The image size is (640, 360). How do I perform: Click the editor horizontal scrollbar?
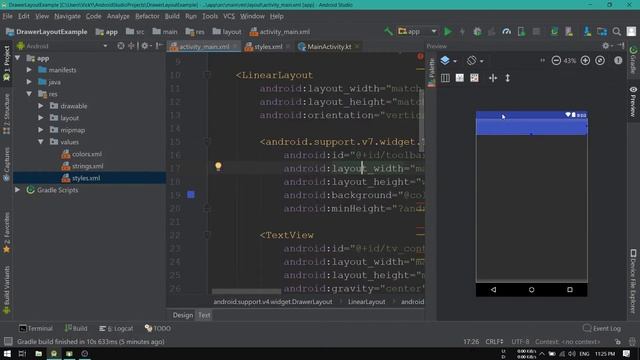click(247, 291)
